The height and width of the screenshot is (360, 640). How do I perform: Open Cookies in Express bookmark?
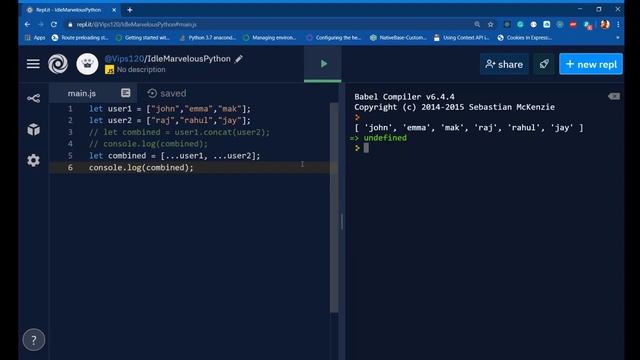coord(524,38)
